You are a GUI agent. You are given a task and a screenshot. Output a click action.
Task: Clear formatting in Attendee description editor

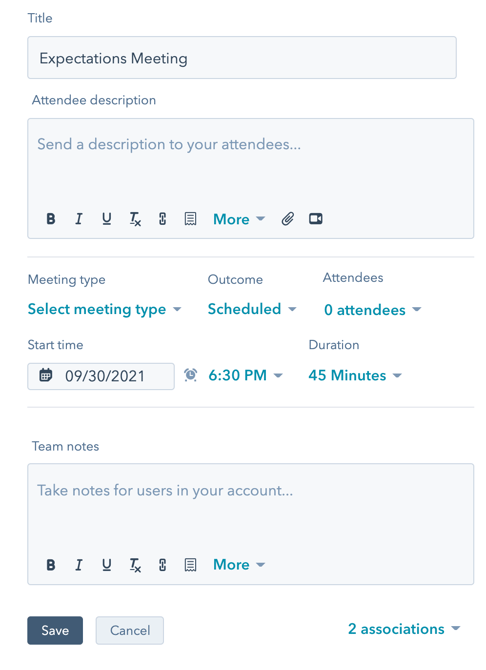(135, 219)
